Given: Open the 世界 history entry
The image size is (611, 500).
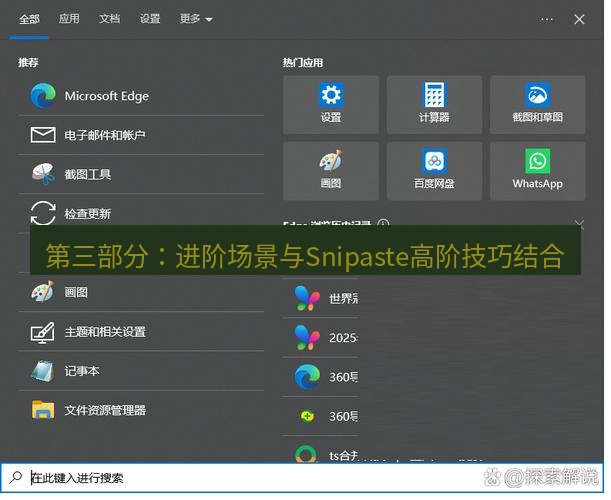Looking at the screenshot, I should [320, 298].
